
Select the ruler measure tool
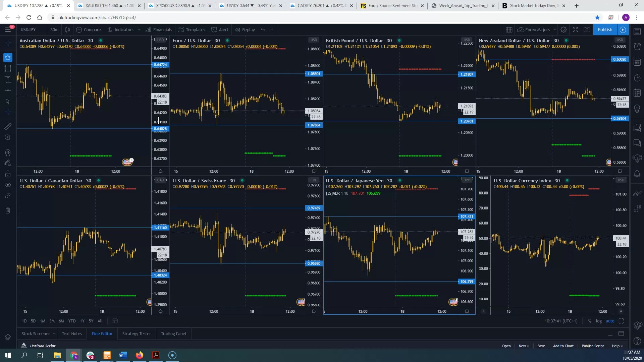(8, 126)
